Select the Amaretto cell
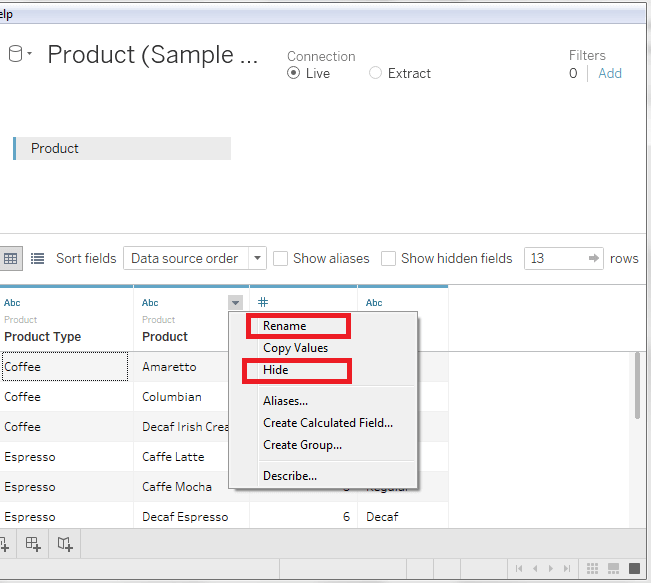Screen dimensions: 651x583 tap(169, 367)
